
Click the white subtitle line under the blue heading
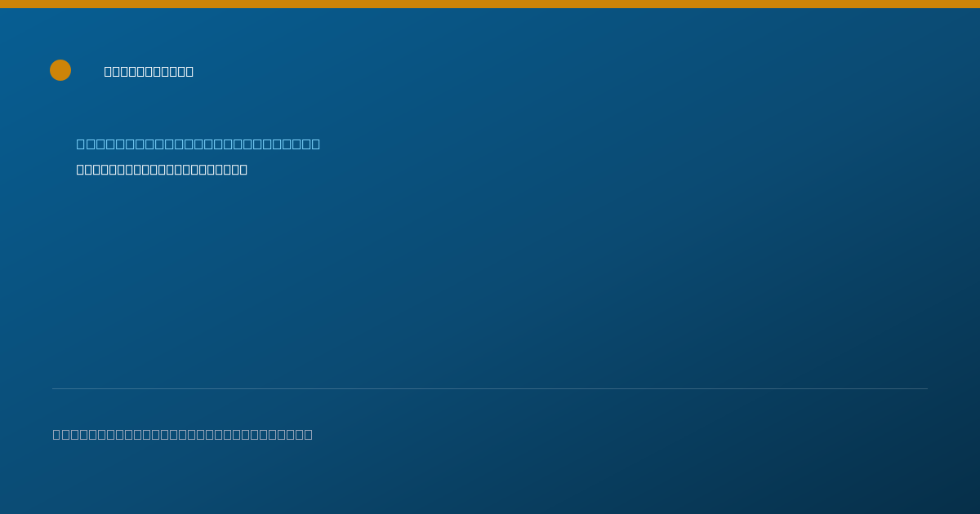click(x=162, y=169)
